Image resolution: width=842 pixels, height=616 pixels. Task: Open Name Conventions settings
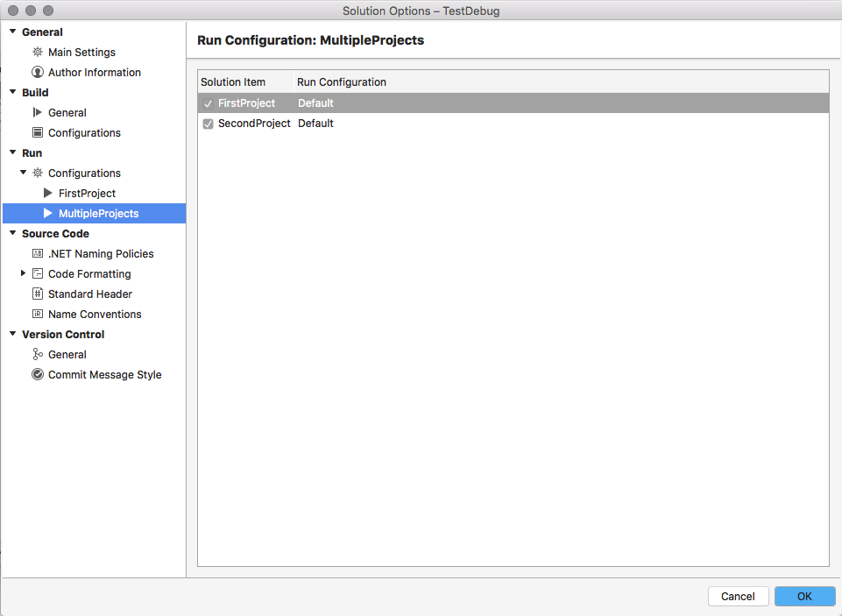95,314
